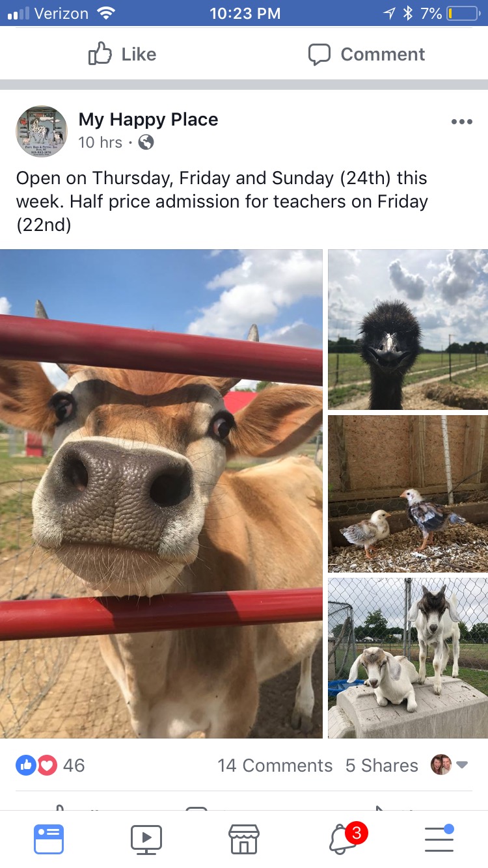Open the hamburger menu tab
Viewport: 488px width, 868px height.
pyautogui.click(x=439, y=838)
